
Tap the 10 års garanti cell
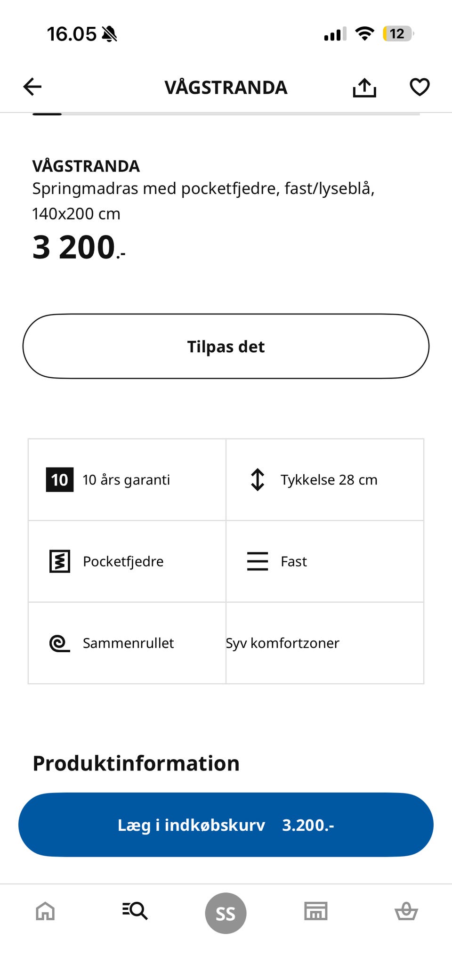[127, 479]
